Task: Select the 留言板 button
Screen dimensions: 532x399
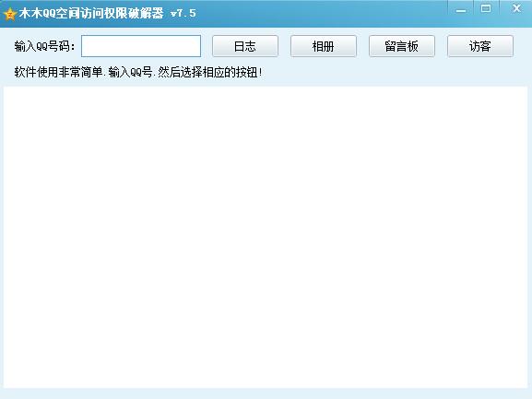Action: click(x=402, y=46)
